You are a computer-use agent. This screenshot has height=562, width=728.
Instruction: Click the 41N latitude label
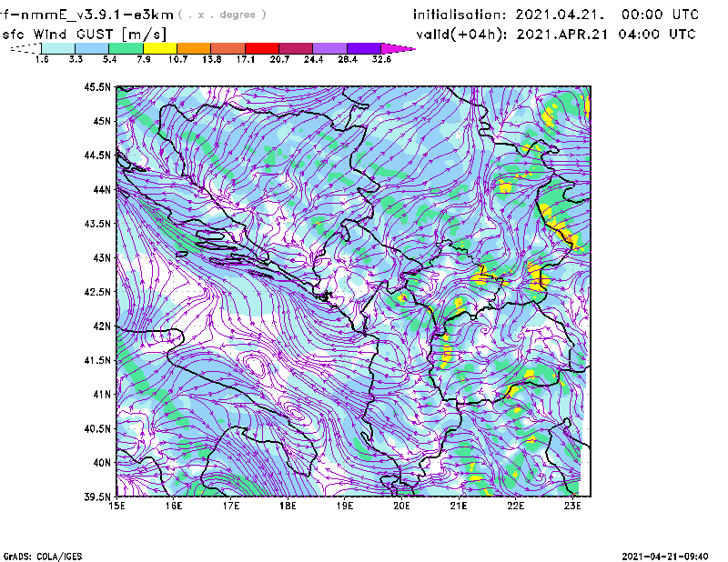point(102,395)
